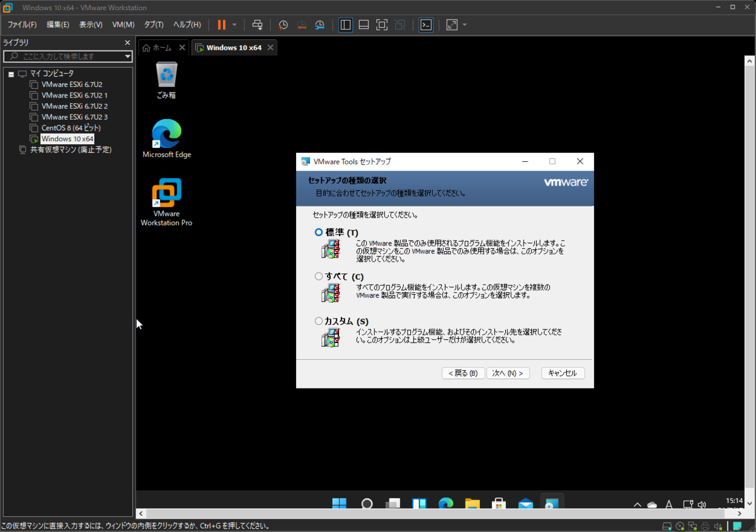Image resolution: width=756 pixels, height=532 pixels.
Task: Click the revert to snapshot icon
Action: [x=302, y=25]
